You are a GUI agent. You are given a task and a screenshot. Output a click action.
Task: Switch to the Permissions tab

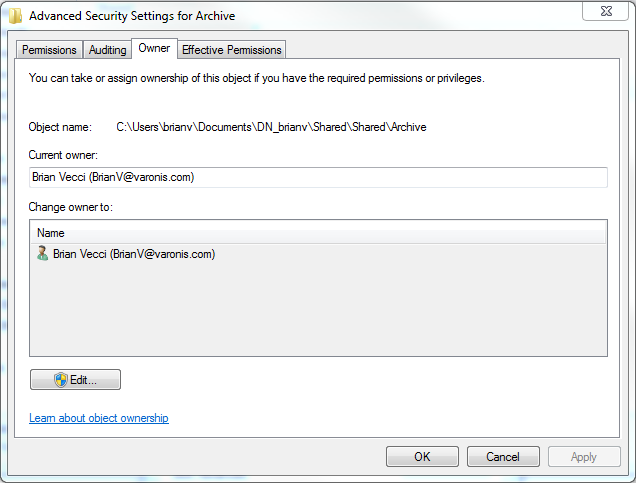tap(49, 50)
